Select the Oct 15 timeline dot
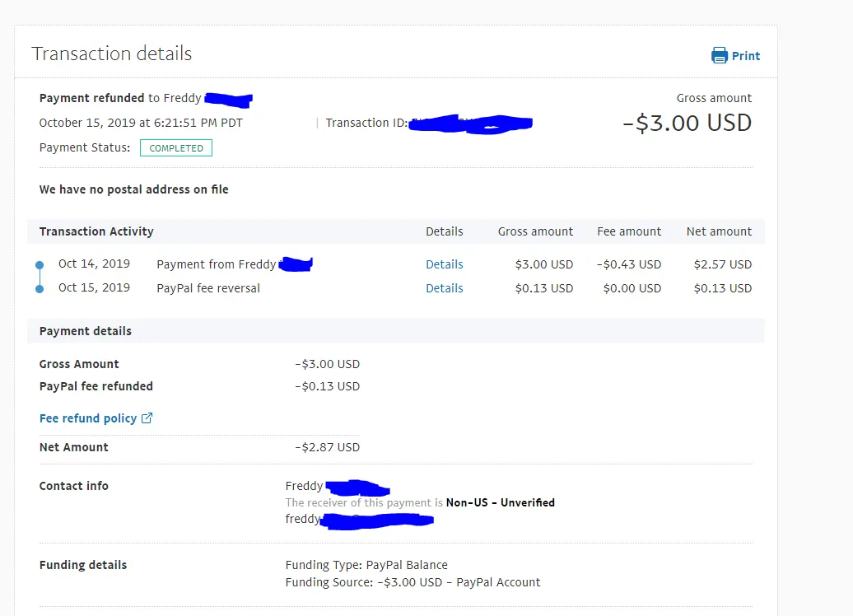 pyautogui.click(x=40, y=289)
